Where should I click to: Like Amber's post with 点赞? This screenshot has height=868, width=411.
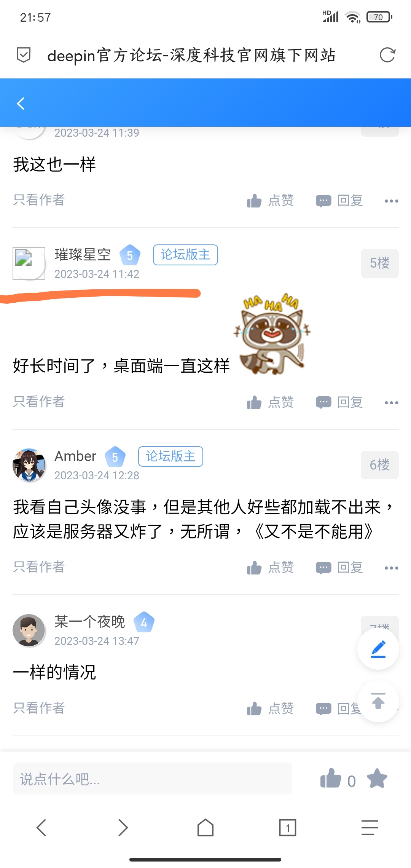coord(270,568)
